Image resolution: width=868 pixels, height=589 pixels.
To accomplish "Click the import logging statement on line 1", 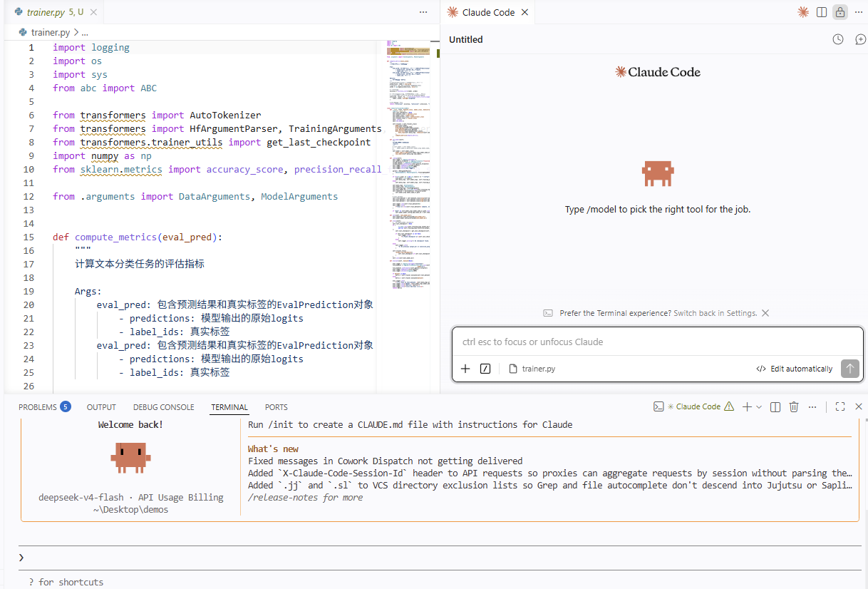I will [x=91, y=47].
